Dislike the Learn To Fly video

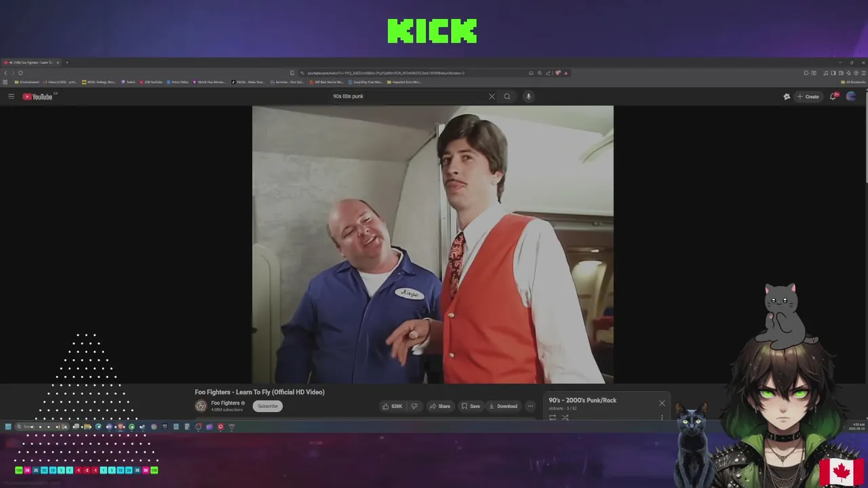414,406
